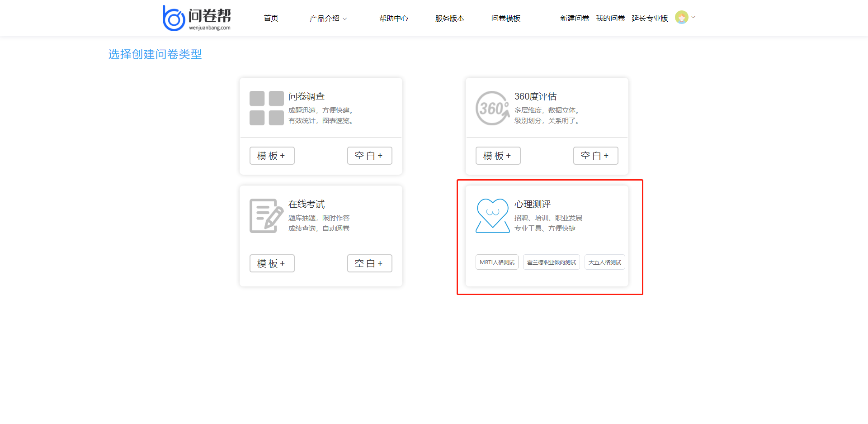Click the 360 degree evaluation icon
The width and height of the screenshot is (868, 424).
click(493, 108)
